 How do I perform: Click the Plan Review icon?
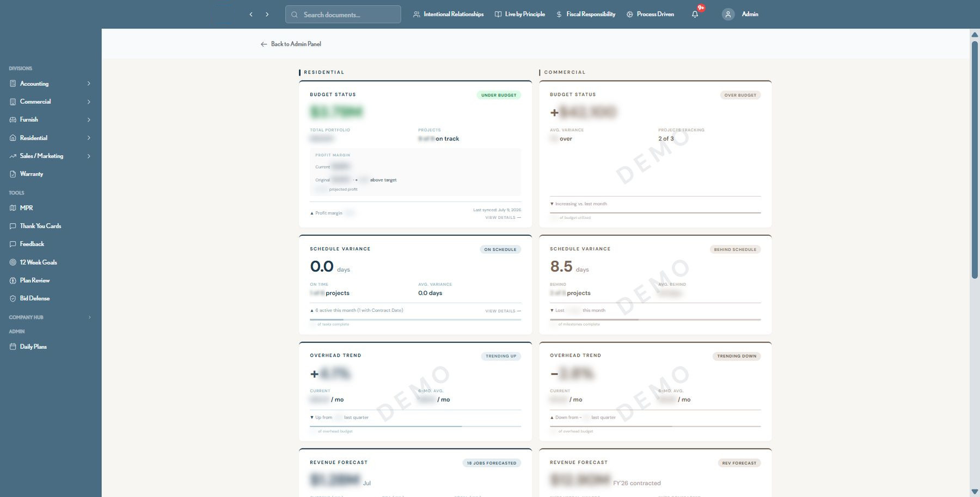(13, 280)
